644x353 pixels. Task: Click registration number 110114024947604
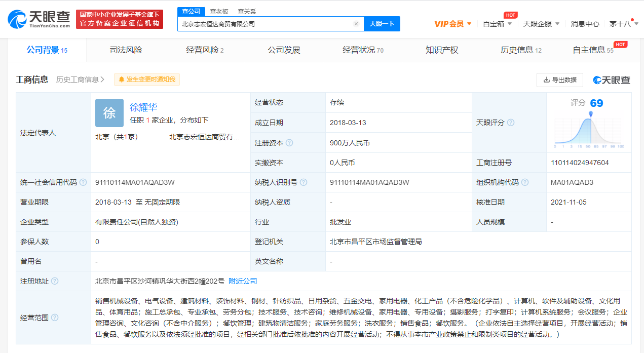[580, 163]
